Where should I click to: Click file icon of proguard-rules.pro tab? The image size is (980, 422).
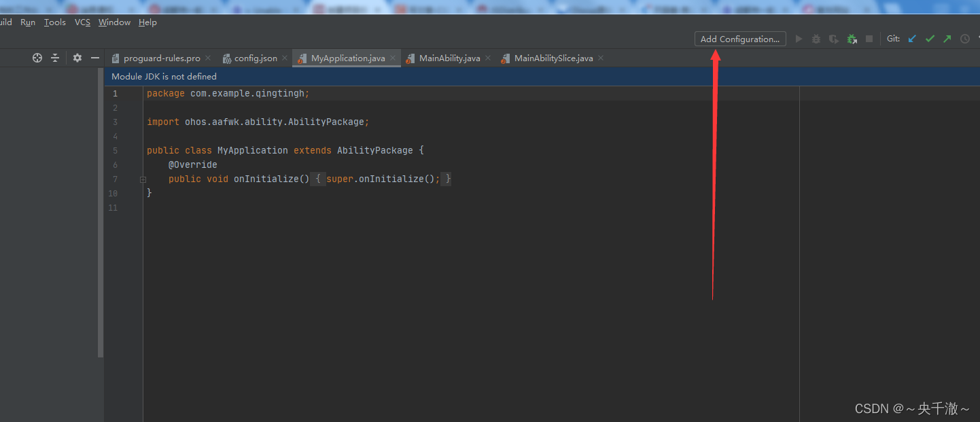point(116,58)
